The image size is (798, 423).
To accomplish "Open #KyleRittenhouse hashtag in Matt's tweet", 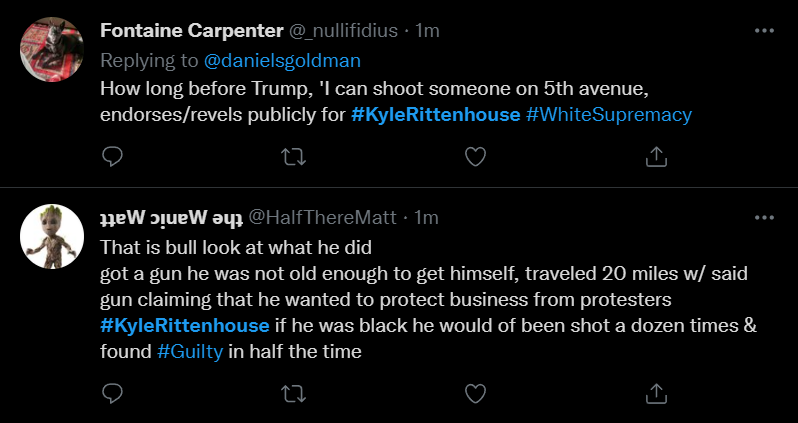I will (x=185, y=325).
